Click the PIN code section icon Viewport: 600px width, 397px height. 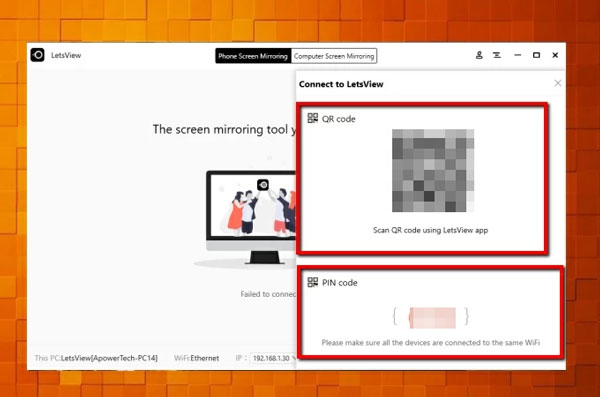pyautogui.click(x=313, y=282)
